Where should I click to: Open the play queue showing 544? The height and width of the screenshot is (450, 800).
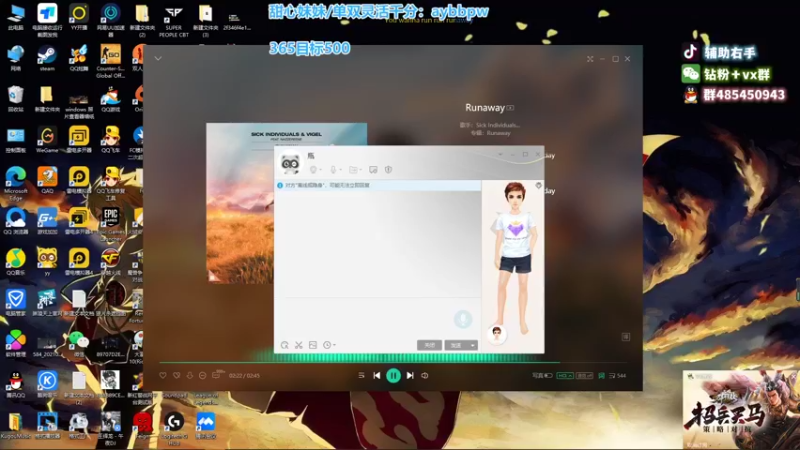pyautogui.click(x=617, y=376)
